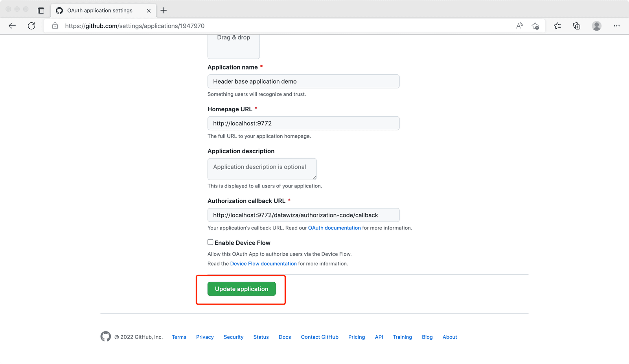Image resolution: width=629 pixels, height=364 pixels.
Task: Open the Contact GitHub footer link
Action: tap(320, 337)
